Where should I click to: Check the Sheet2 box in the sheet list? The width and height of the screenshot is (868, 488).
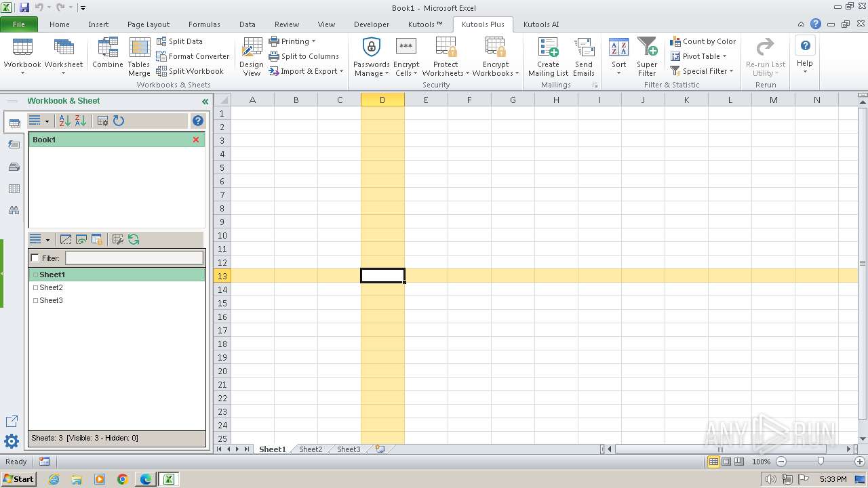(x=36, y=288)
